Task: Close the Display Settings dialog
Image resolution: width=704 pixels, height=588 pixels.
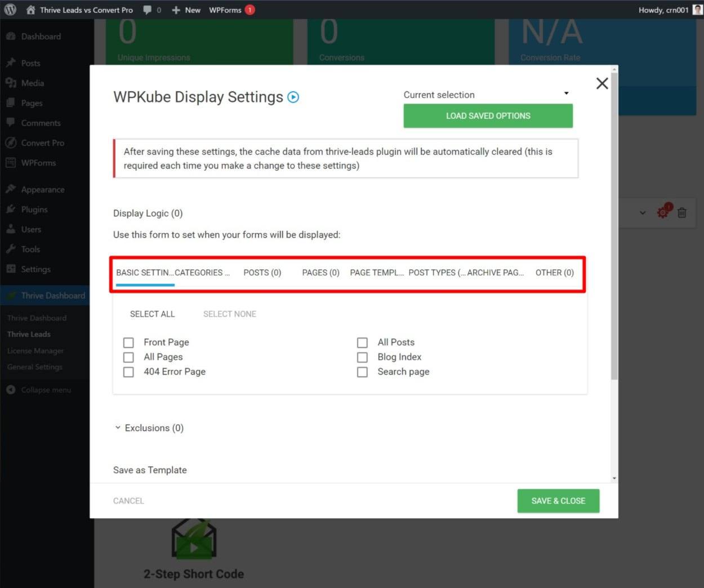Action: 602,83
